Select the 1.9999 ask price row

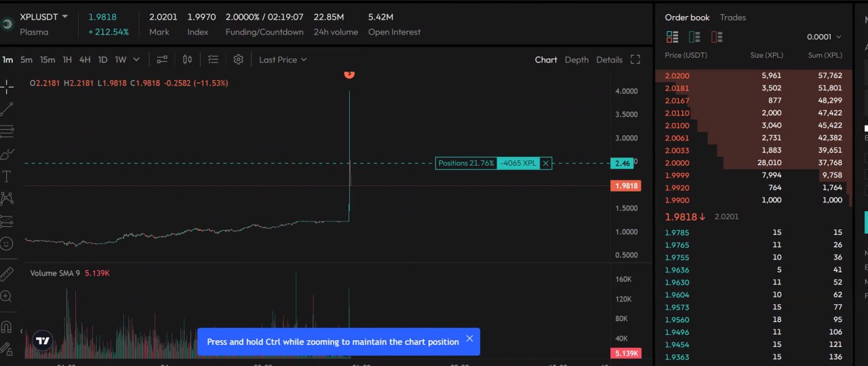[x=753, y=175]
